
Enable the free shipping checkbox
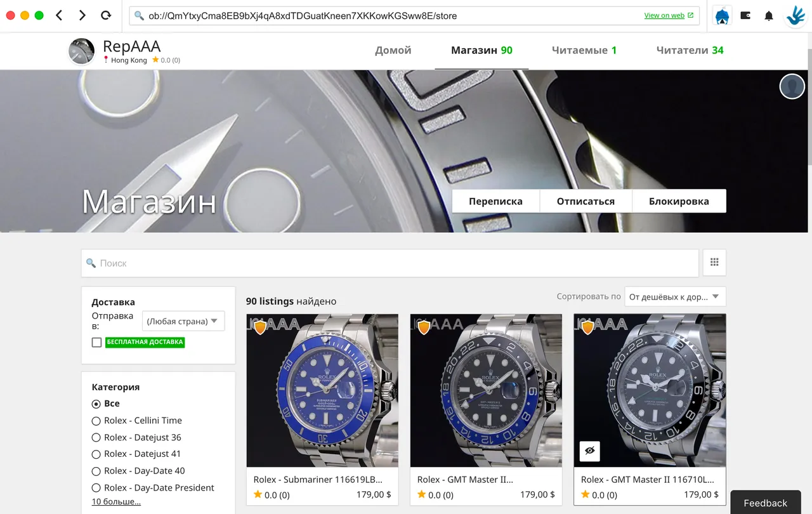click(96, 342)
